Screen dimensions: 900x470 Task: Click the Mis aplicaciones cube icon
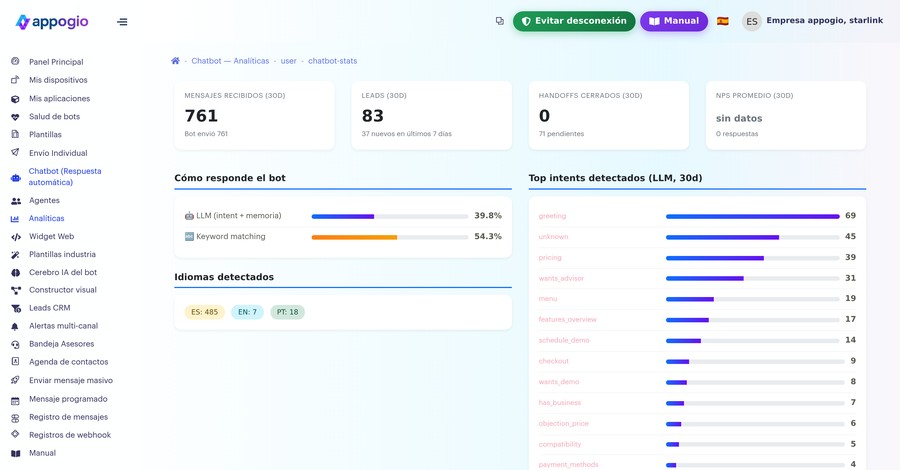tap(15, 99)
